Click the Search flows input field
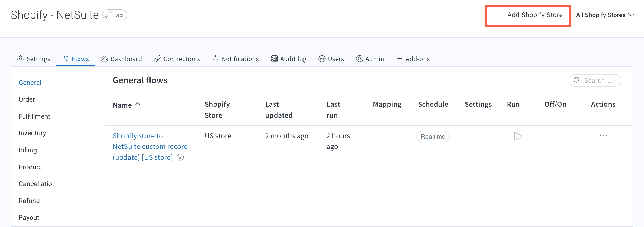The width and height of the screenshot is (644, 227). [x=595, y=80]
